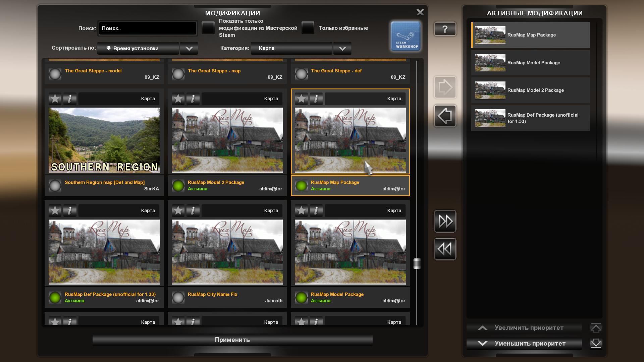The width and height of the screenshot is (644, 362).
Task: Click the help question mark icon
Action: click(445, 29)
